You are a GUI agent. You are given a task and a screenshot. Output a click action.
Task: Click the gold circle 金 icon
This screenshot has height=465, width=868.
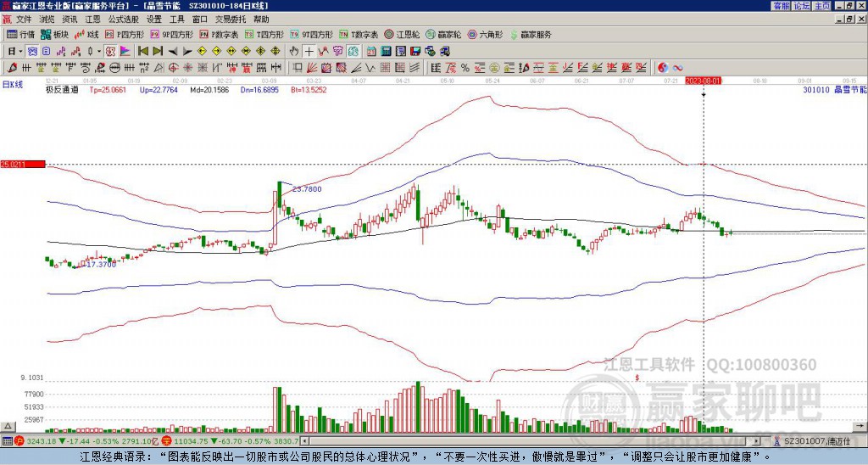pyautogui.click(x=494, y=68)
